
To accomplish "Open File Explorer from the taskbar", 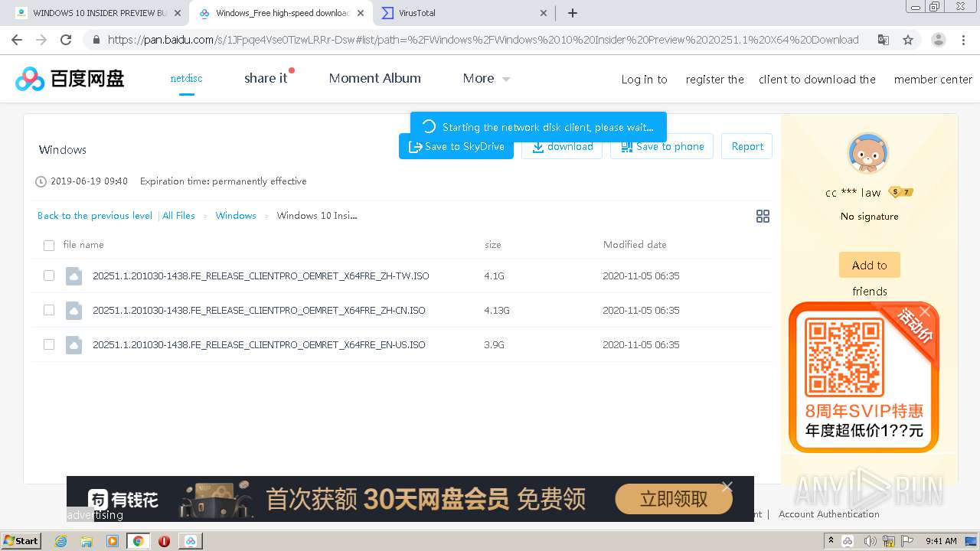I will pyautogui.click(x=87, y=541).
